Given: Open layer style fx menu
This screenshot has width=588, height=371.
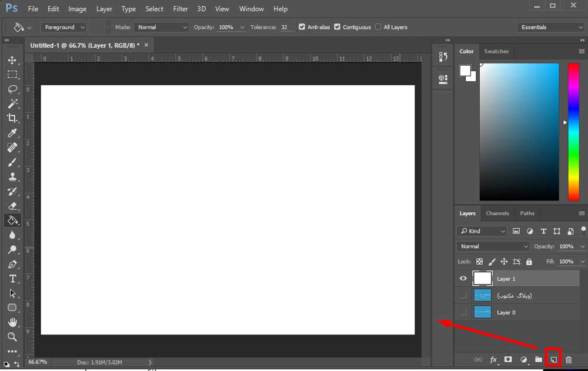Looking at the screenshot, I should tap(493, 360).
